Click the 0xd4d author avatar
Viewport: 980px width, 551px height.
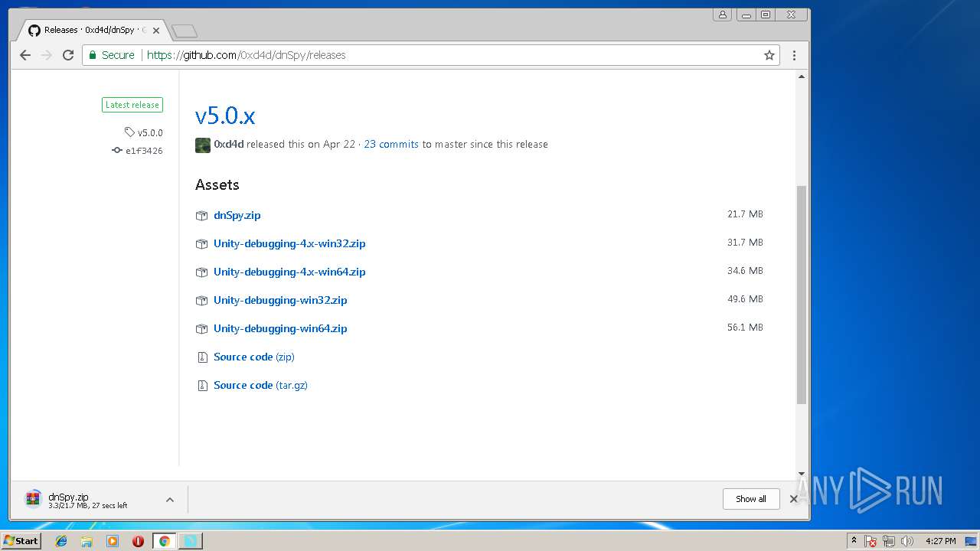click(x=203, y=145)
